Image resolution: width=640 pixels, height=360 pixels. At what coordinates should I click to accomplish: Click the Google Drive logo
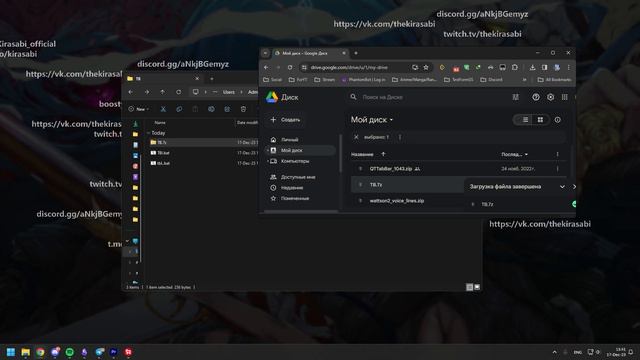[x=271, y=97]
